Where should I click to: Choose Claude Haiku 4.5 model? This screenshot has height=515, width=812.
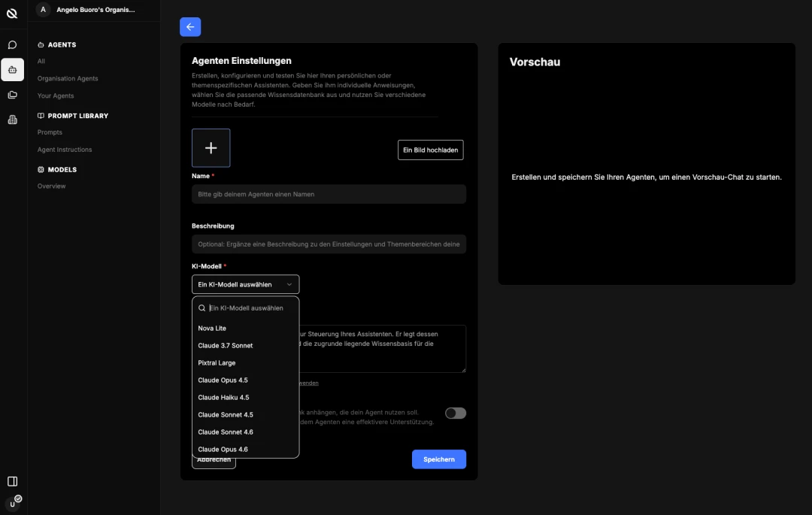[245, 398]
